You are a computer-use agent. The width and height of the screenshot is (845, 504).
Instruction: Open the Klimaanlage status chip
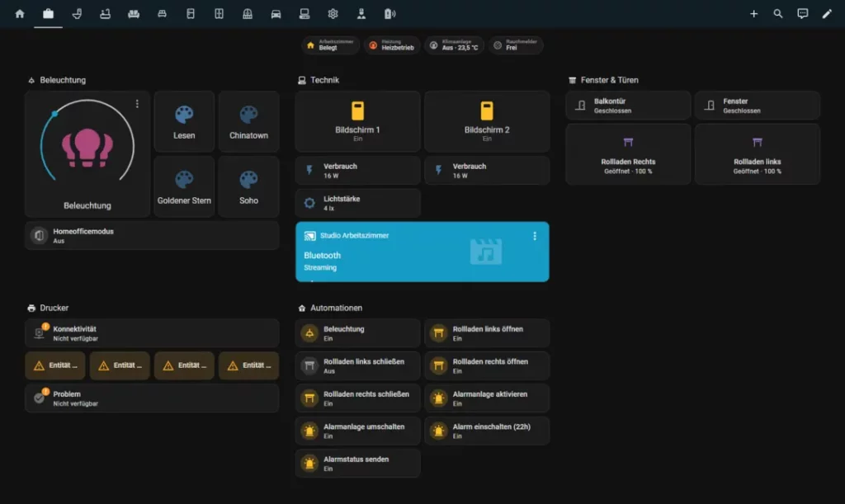coord(454,45)
